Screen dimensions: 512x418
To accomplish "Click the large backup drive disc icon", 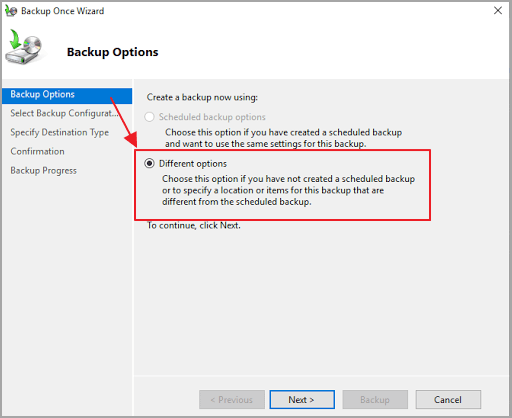I will click(x=24, y=47).
